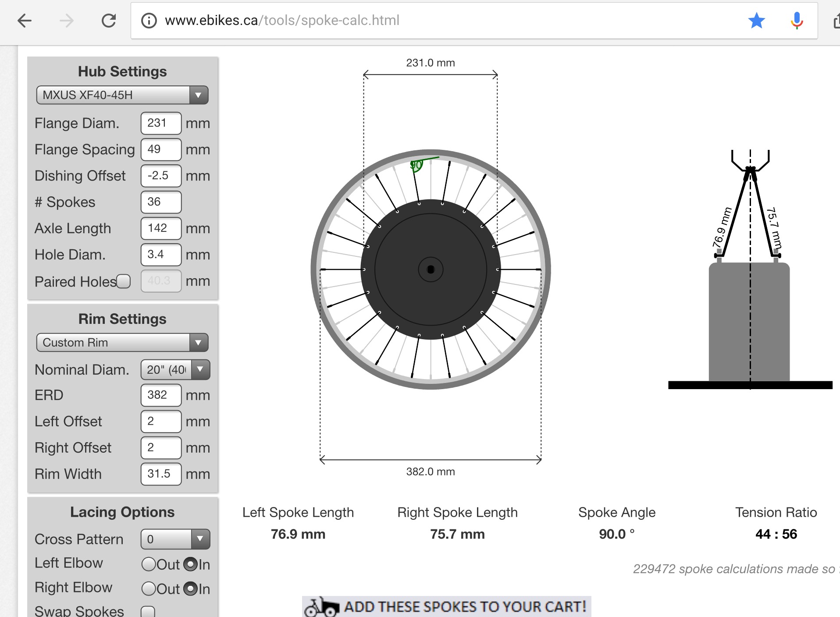Click the bicycle cart icon
Screen dimensions: 840x617
[x=322, y=607]
